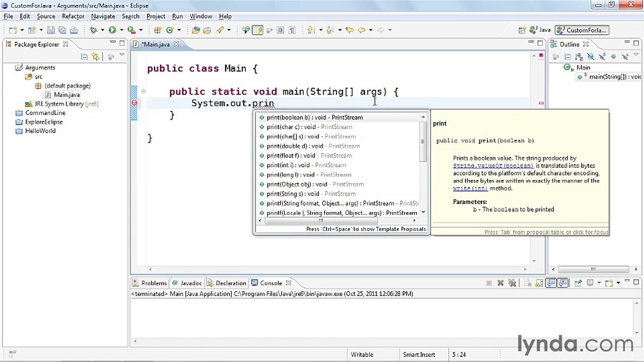Click the Pin Console icon
Viewport: 644px width, 362px height.
tap(578, 283)
